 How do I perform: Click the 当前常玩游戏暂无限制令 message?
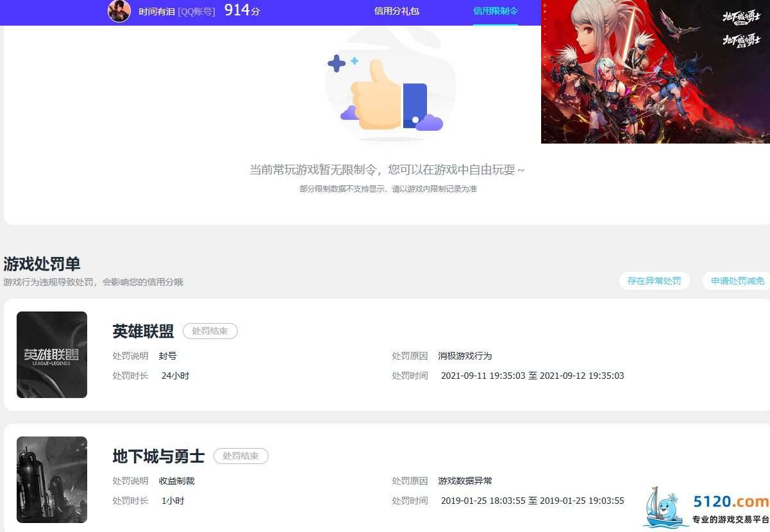pyautogui.click(x=387, y=170)
